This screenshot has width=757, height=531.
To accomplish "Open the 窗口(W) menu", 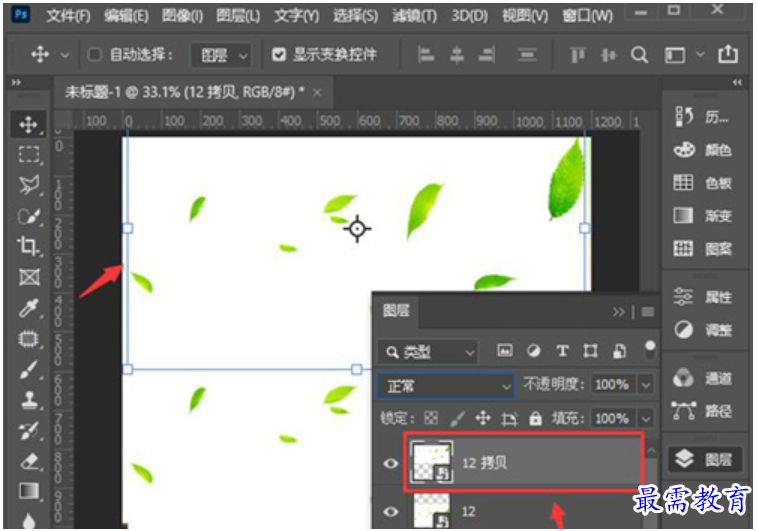I will (587, 15).
